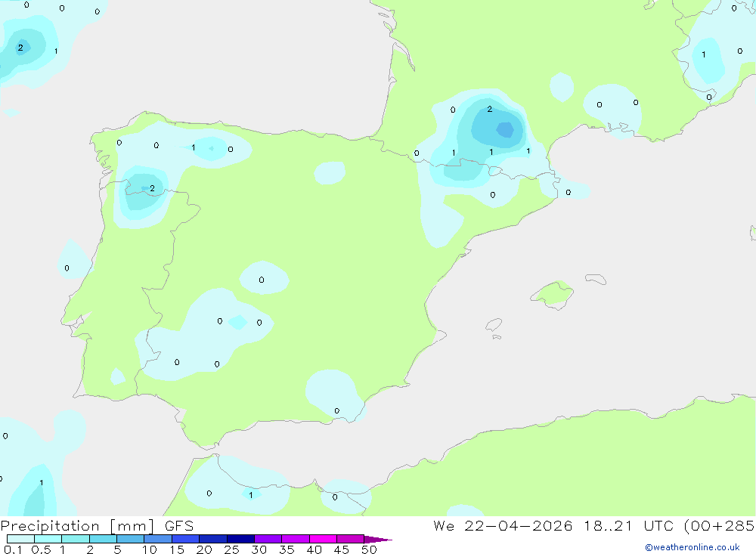756x554 pixels.
Task: Click the 1–2 mm cyan legend swatch
Action: (76, 539)
